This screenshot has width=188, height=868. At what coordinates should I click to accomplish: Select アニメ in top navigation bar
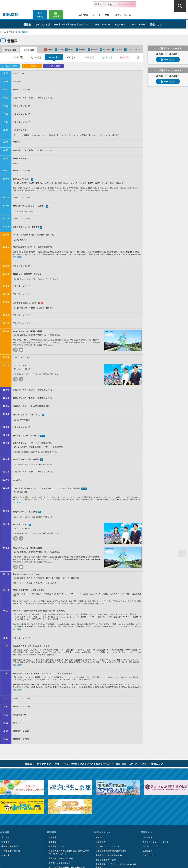(x=89, y=25)
